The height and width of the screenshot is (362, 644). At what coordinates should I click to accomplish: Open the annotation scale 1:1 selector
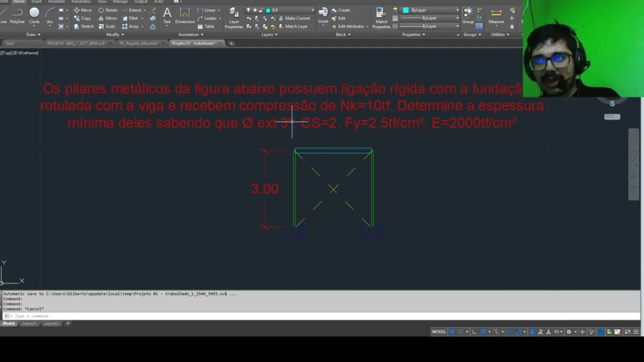[x=557, y=332]
